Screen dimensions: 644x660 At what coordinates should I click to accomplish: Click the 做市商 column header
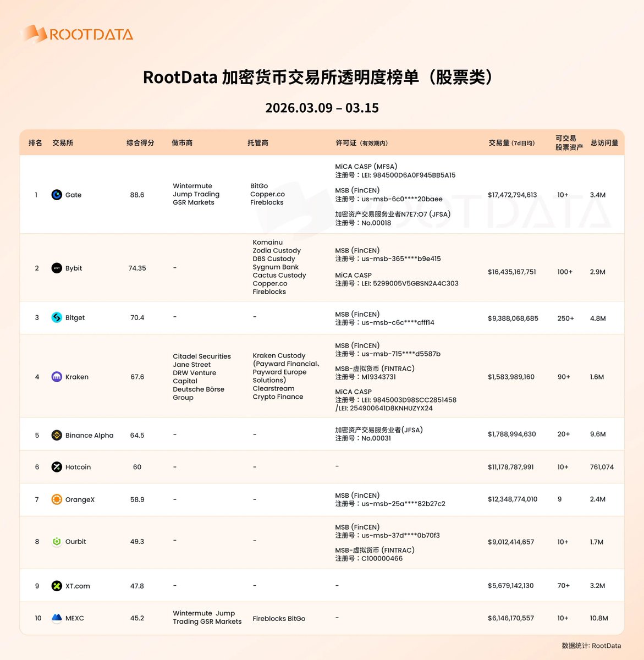tap(182, 143)
